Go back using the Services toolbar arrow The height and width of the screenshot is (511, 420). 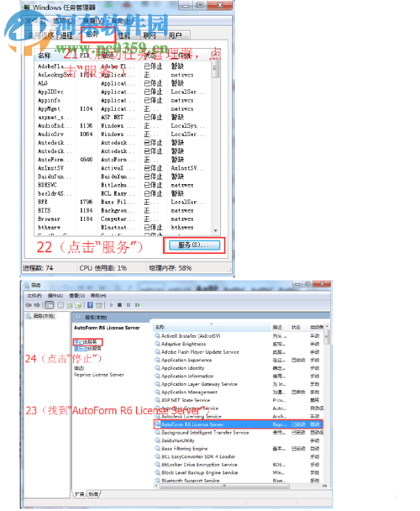click(29, 305)
